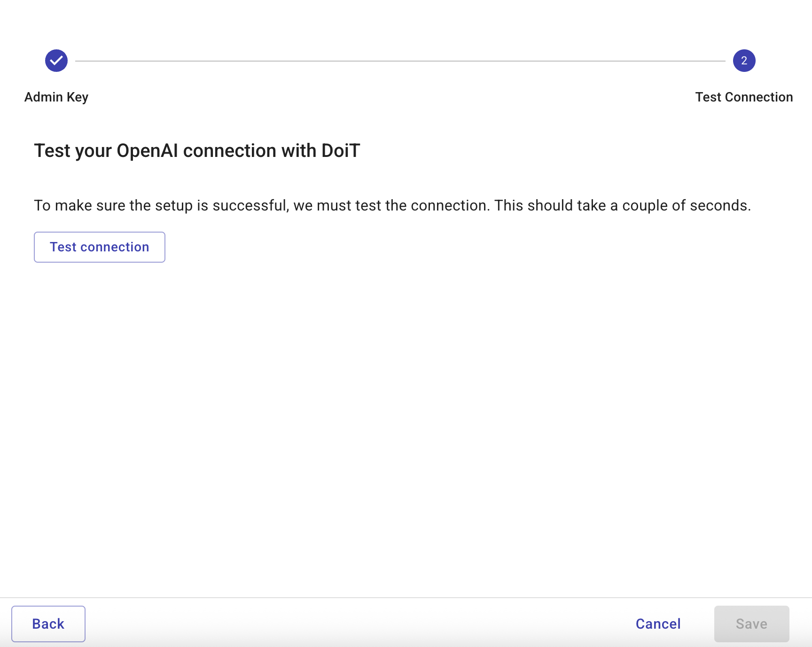The height and width of the screenshot is (647, 812).
Task: Click the heading about testing OpenAI connection
Action: click(x=196, y=150)
